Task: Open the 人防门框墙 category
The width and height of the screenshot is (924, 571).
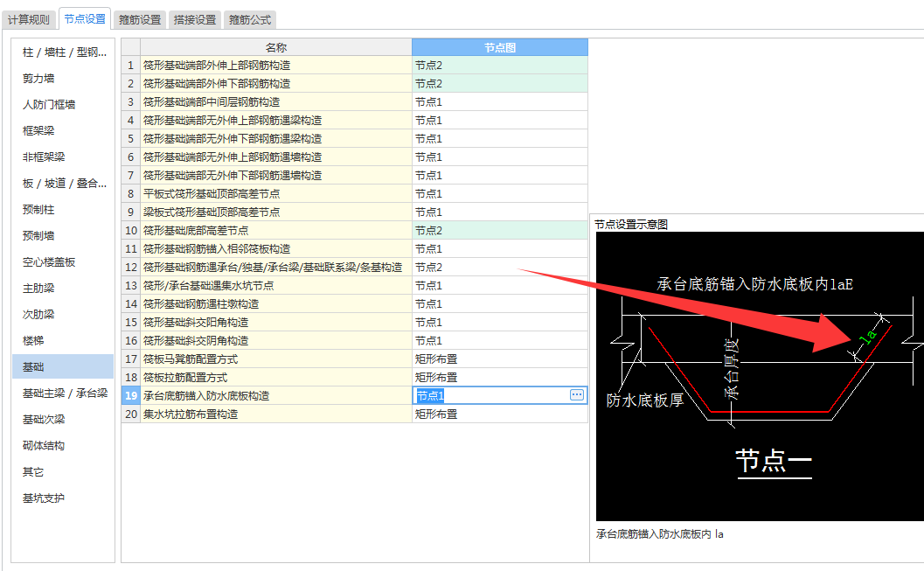Action: pyautogui.click(x=64, y=104)
